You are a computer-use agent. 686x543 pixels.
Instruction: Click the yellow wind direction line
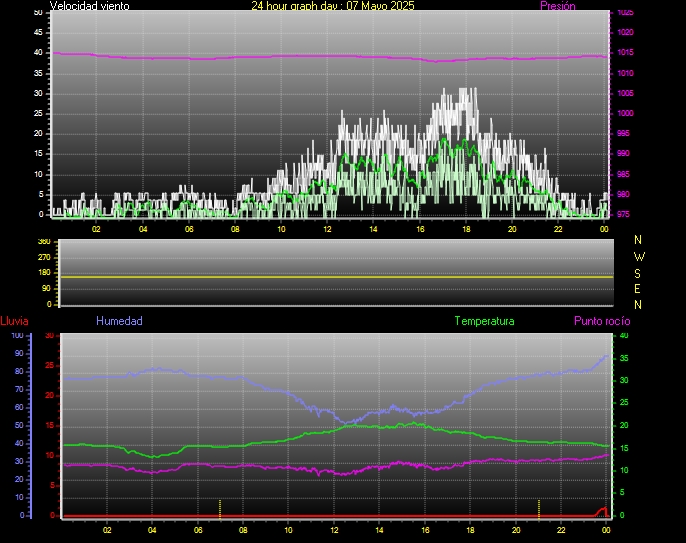click(x=336, y=277)
